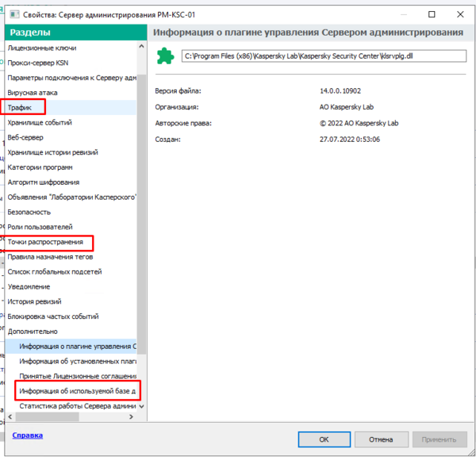
Task: Click the sections list scroll-up arrow
Action: [141, 47]
